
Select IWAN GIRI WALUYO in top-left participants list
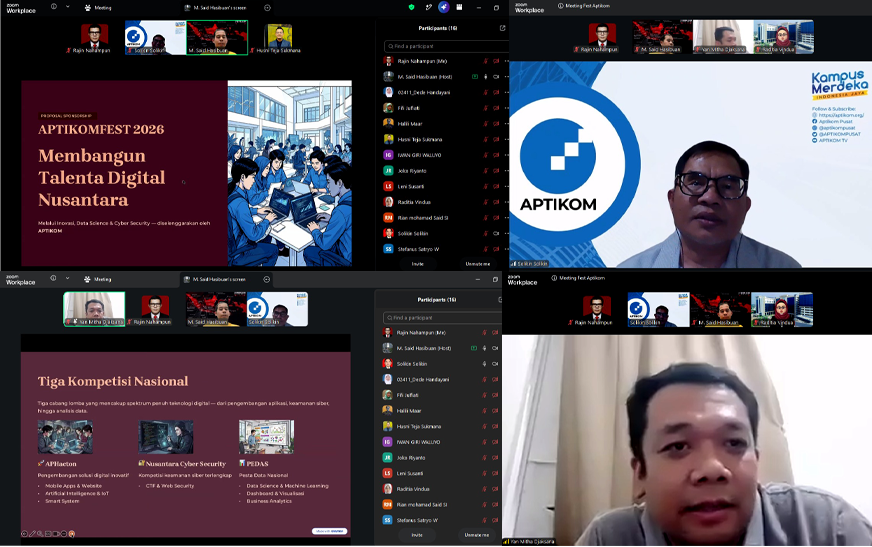[x=445, y=155]
